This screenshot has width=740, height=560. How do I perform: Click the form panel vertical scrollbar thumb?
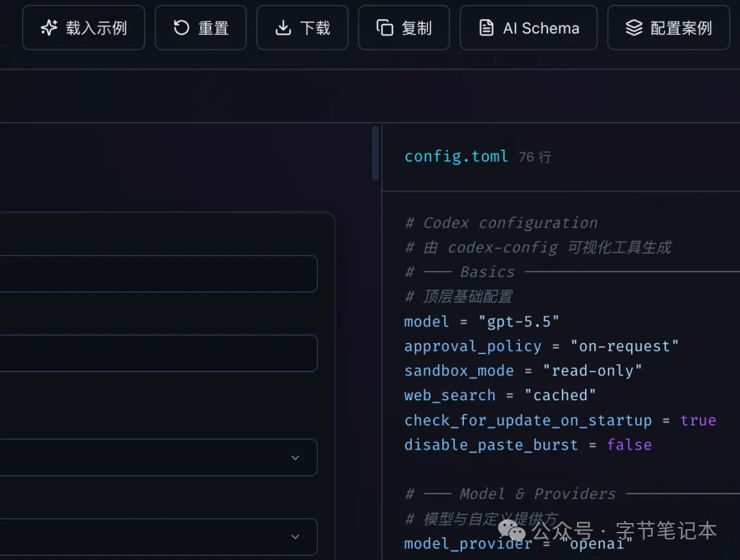coord(375,153)
